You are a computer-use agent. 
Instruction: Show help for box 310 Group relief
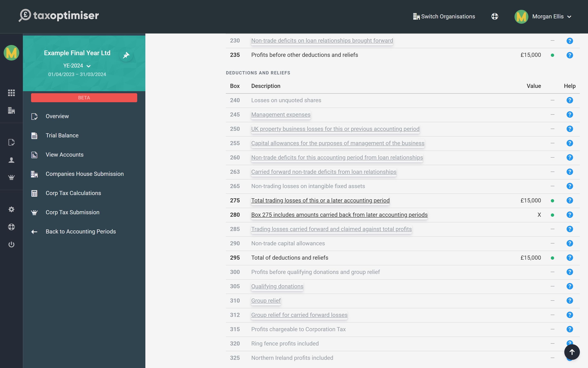tap(570, 301)
